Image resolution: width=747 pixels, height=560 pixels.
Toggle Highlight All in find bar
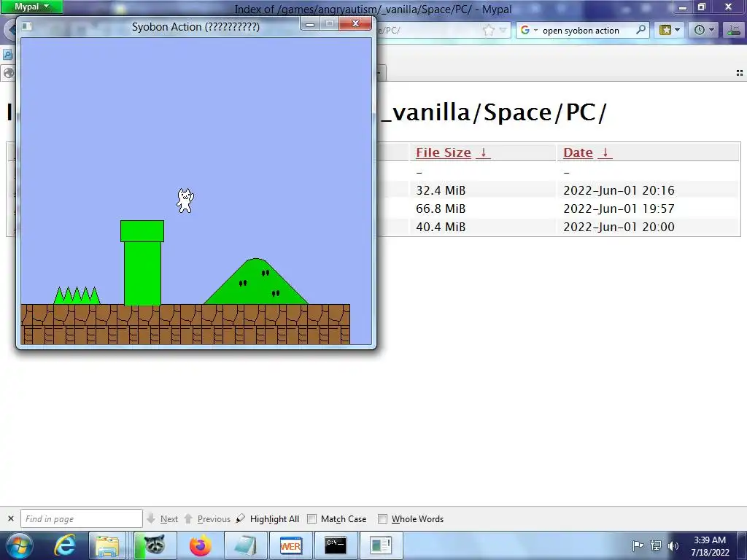click(x=268, y=518)
